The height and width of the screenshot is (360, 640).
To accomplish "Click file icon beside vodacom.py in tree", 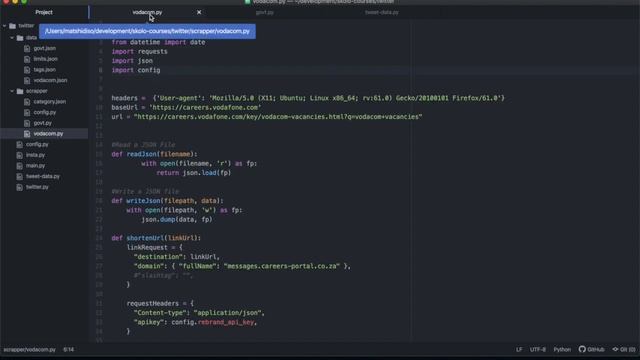I will pos(27,134).
